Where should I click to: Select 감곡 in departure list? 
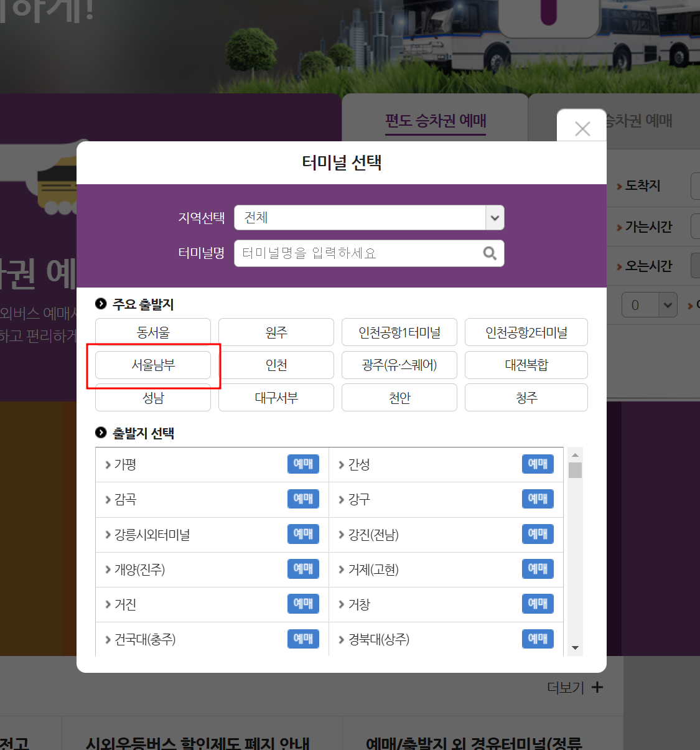pyautogui.click(x=125, y=499)
